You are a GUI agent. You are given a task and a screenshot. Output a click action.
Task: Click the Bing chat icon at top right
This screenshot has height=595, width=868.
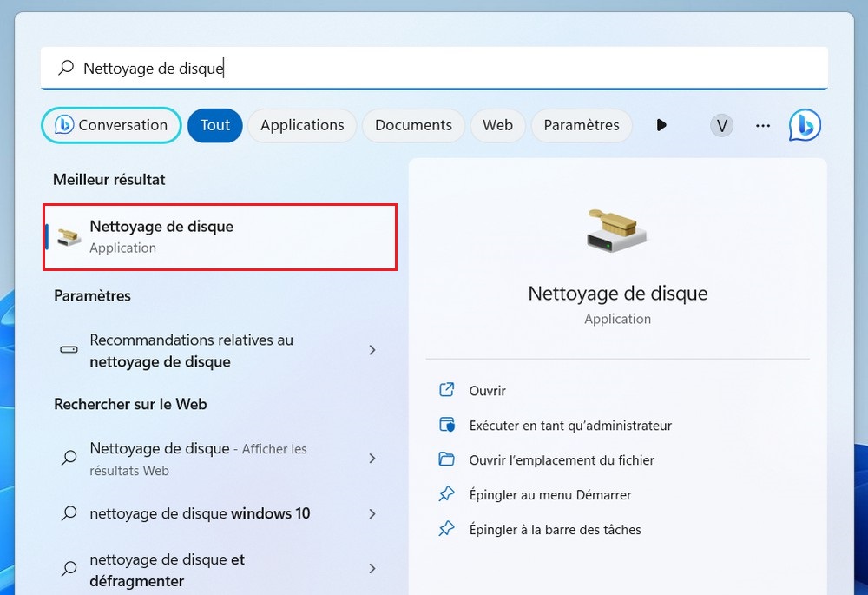pos(805,125)
